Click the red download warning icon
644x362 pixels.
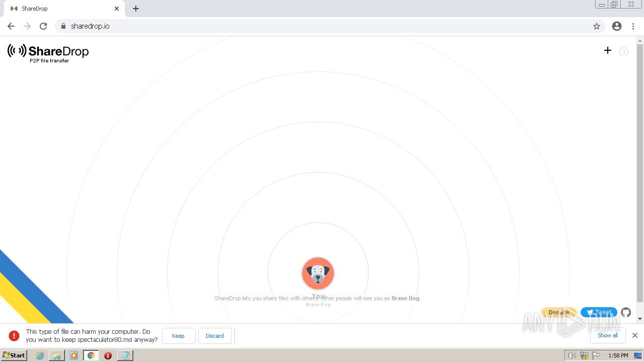[x=14, y=336]
